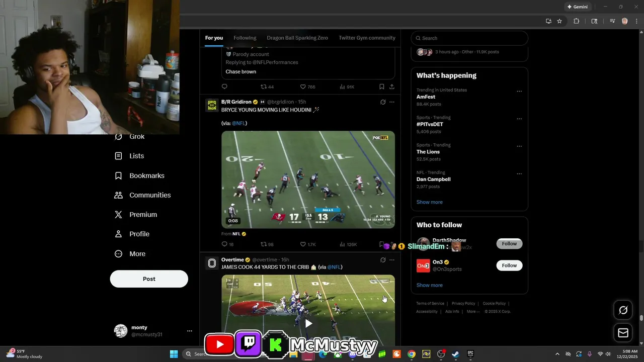This screenshot has height=362, width=644.
Task: Open the Windows Start menu
Action: pos(174,354)
